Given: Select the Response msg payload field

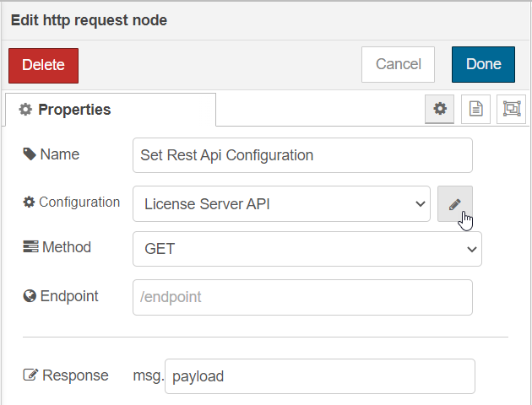Looking at the screenshot, I should [x=320, y=376].
